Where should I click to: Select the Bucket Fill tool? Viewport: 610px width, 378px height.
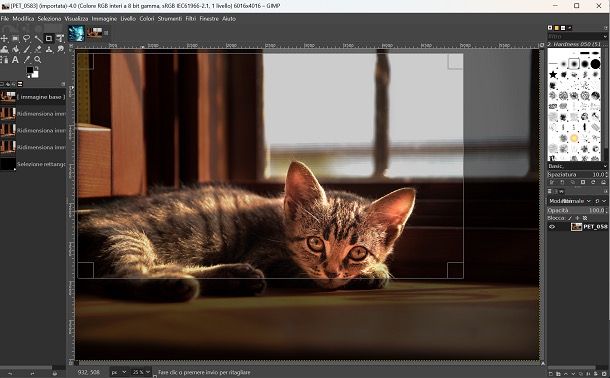point(15,49)
